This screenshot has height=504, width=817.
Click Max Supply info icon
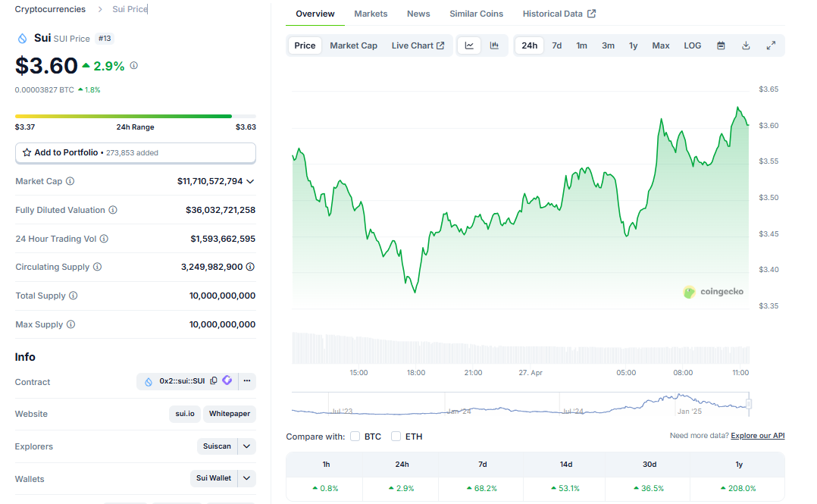point(70,324)
